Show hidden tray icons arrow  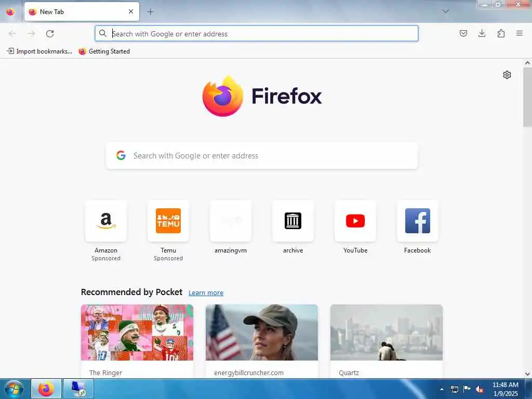click(442, 389)
